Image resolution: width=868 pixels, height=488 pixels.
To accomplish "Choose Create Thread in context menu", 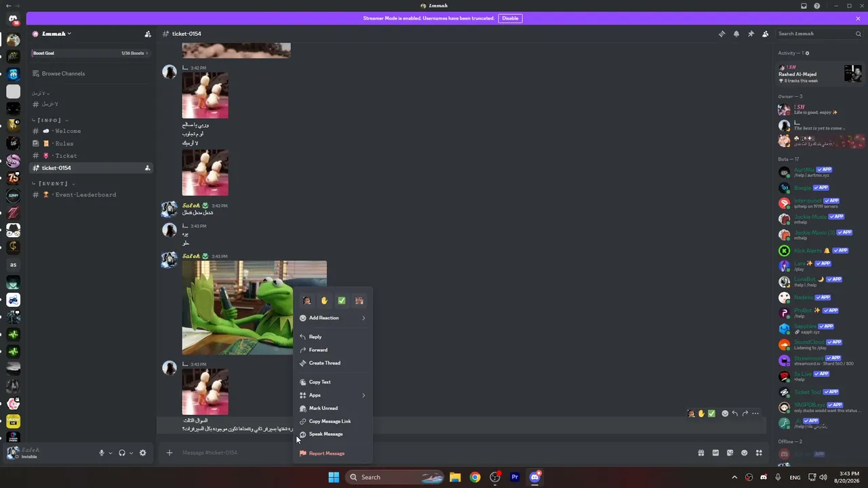I will coord(332,363).
